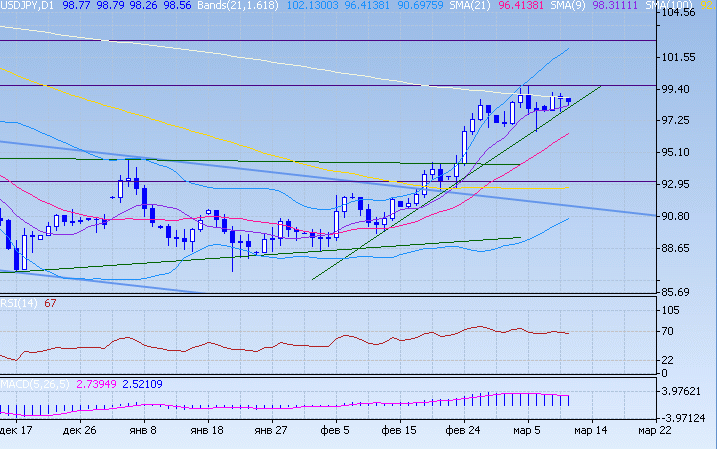This screenshot has height=449, width=717.
Task: Select the 'дек 17' date marker
Action: click(x=18, y=431)
